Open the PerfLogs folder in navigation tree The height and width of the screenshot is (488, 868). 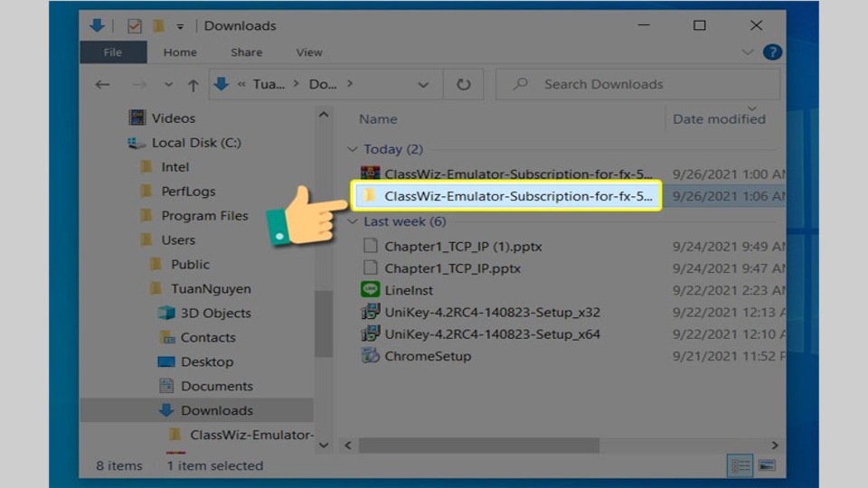tap(188, 192)
